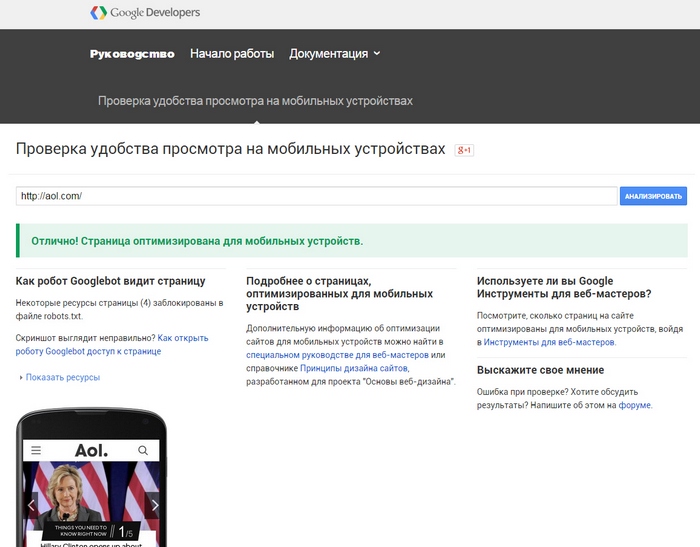Expand the Показать ресурсы disclosure
The width and height of the screenshot is (700, 547).
pos(60,377)
